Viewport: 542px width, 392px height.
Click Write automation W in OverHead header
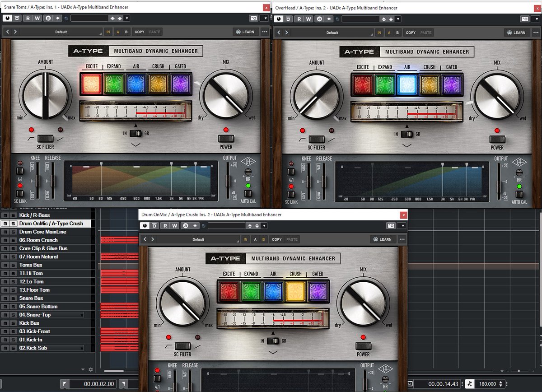pos(308,19)
